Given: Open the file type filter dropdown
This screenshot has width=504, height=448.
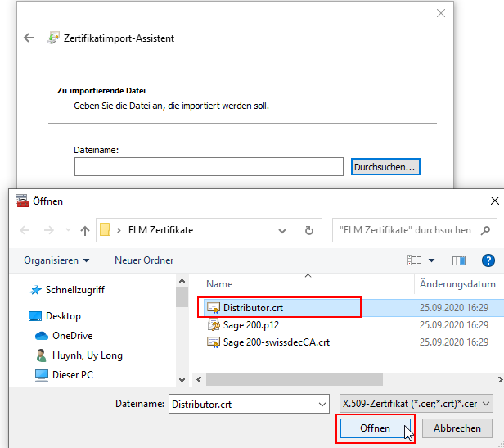Looking at the screenshot, I should click(x=416, y=404).
